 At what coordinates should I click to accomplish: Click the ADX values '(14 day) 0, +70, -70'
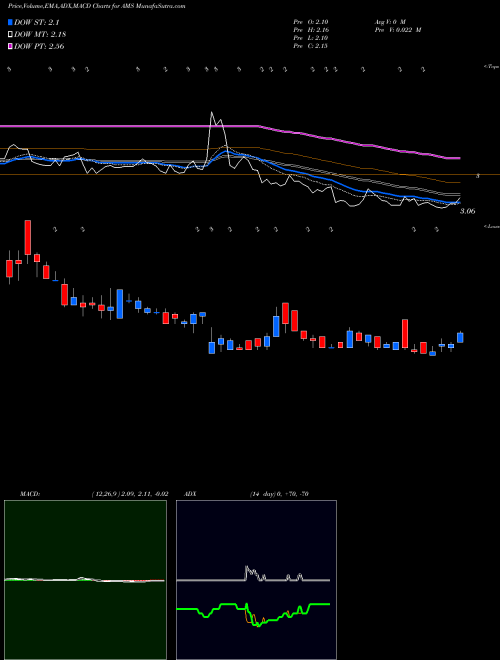pos(279,494)
